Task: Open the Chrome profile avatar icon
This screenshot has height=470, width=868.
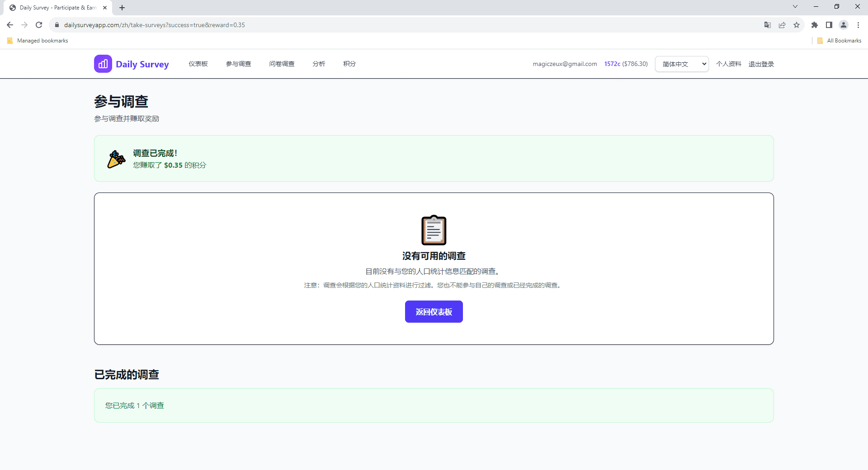Action: tap(844, 25)
